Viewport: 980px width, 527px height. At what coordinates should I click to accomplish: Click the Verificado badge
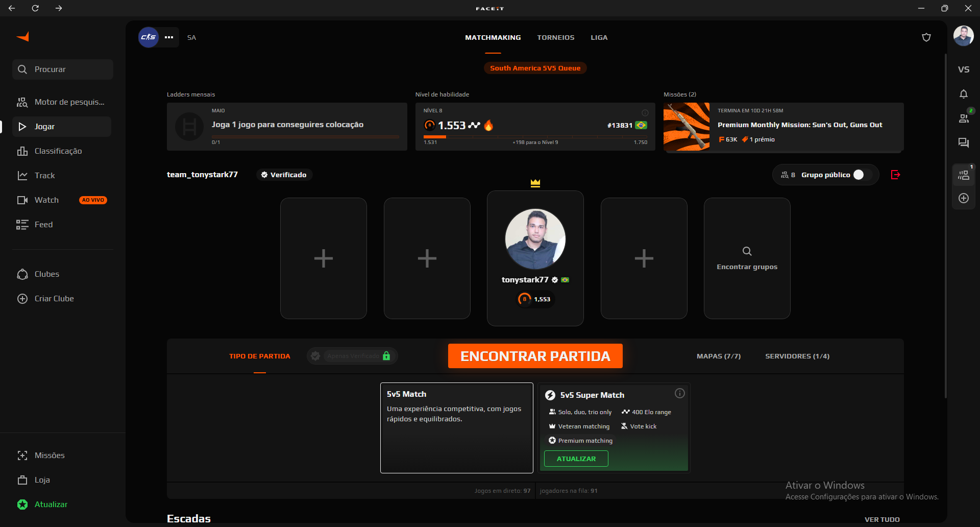[284, 175]
